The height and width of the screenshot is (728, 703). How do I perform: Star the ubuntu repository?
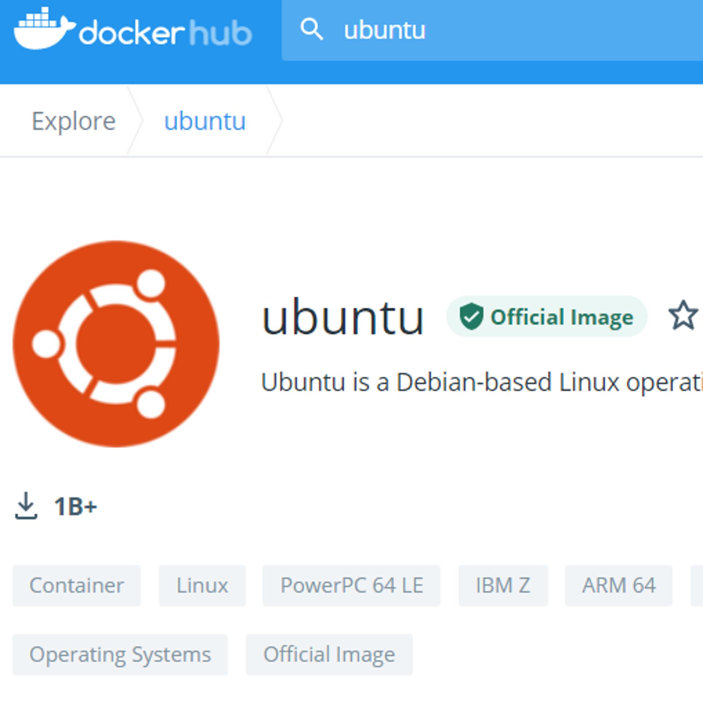click(x=683, y=316)
